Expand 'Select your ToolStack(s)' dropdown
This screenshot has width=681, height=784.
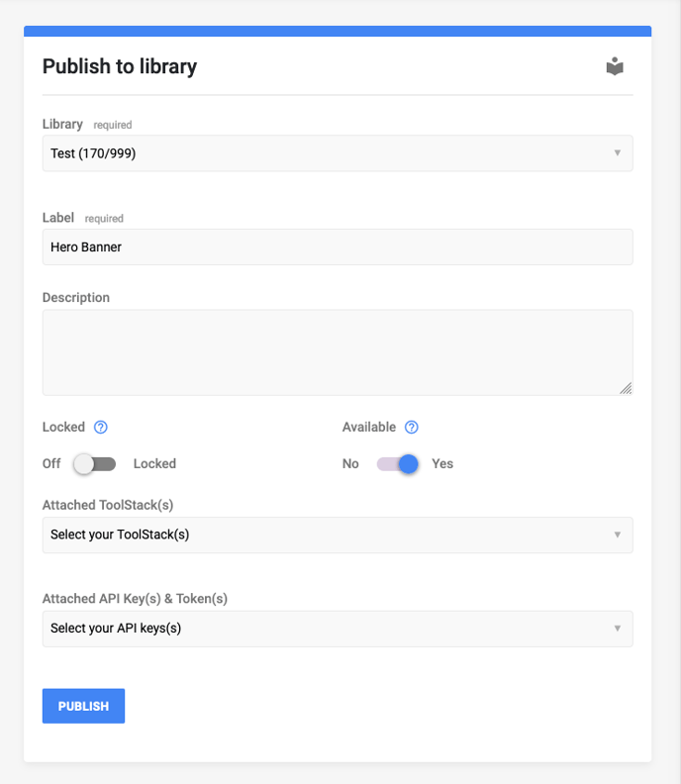click(x=338, y=535)
